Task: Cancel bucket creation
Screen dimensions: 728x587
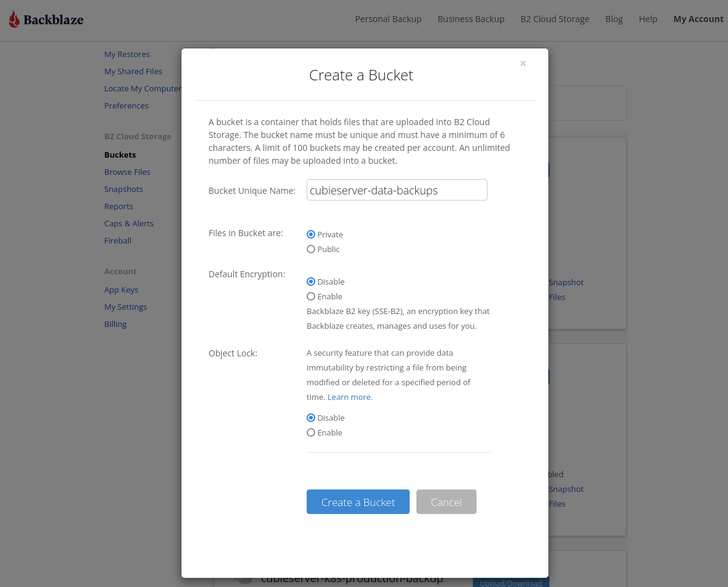Action: (446, 502)
